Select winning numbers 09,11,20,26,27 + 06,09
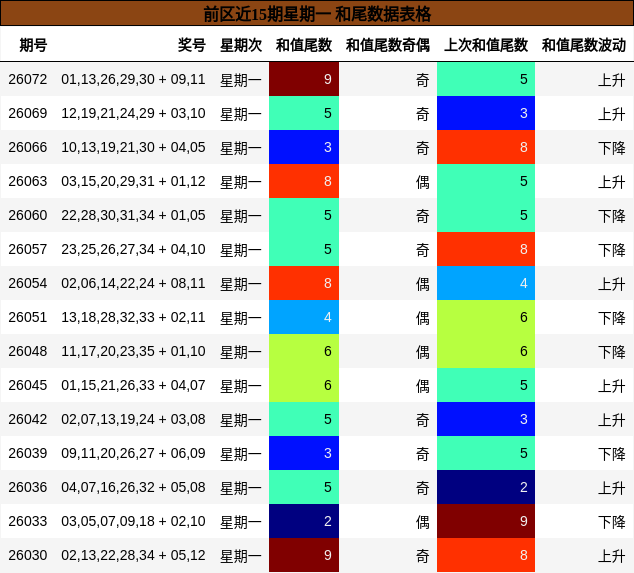Viewport: 634px width, 573px height. pos(133,453)
